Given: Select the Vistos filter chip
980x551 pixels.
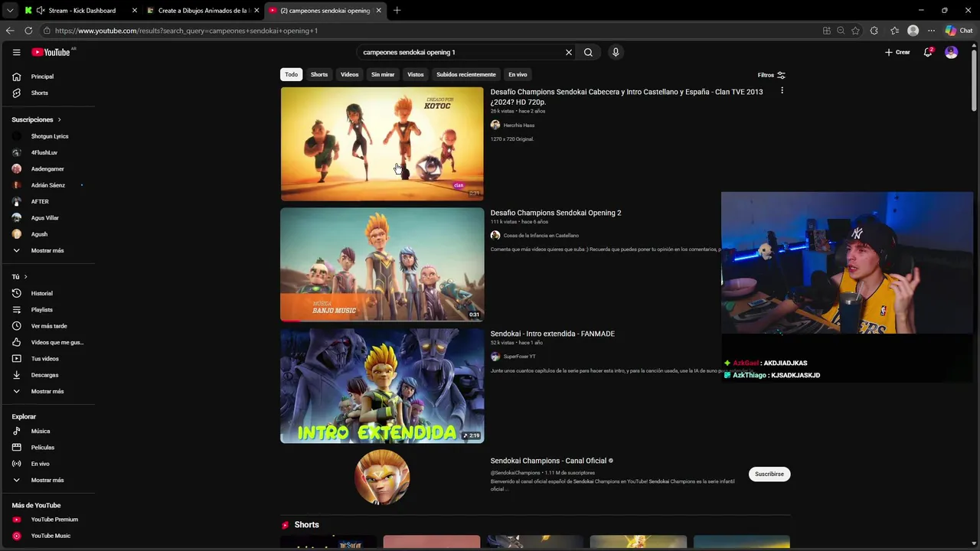Looking at the screenshot, I should (415, 74).
